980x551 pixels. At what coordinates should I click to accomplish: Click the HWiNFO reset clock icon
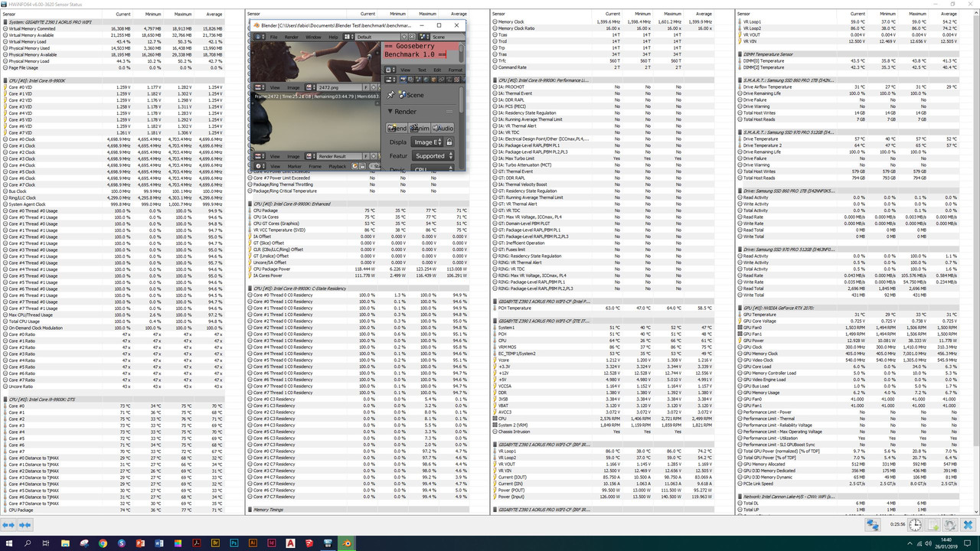916,525
